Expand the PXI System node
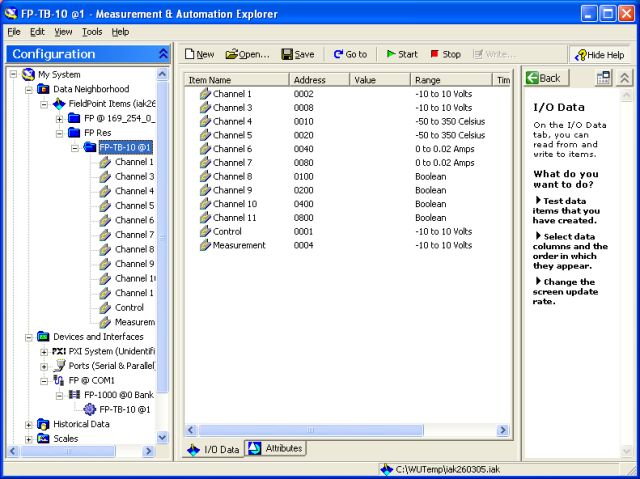The width and height of the screenshot is (640, 479). click(x=44, y=351)
